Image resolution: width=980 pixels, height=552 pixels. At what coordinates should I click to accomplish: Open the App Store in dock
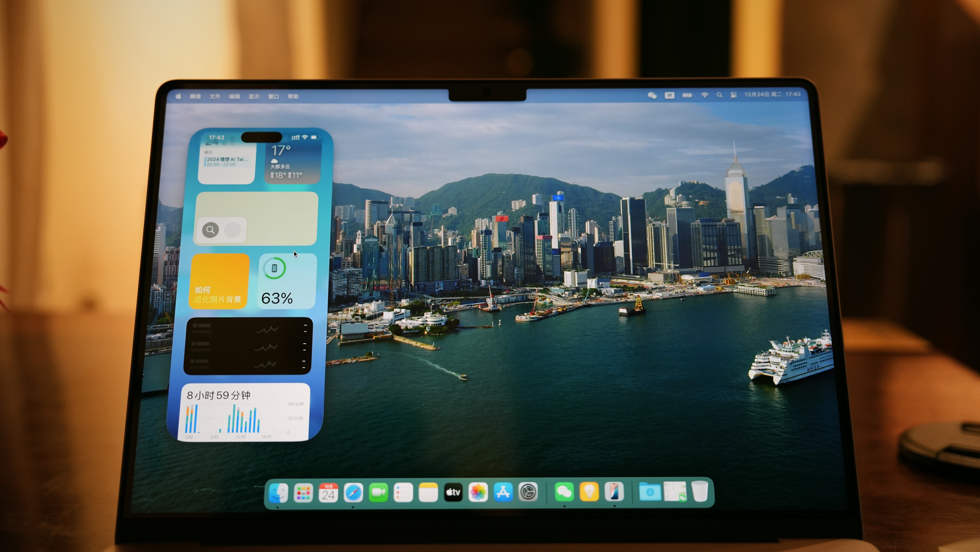[503, 492]
